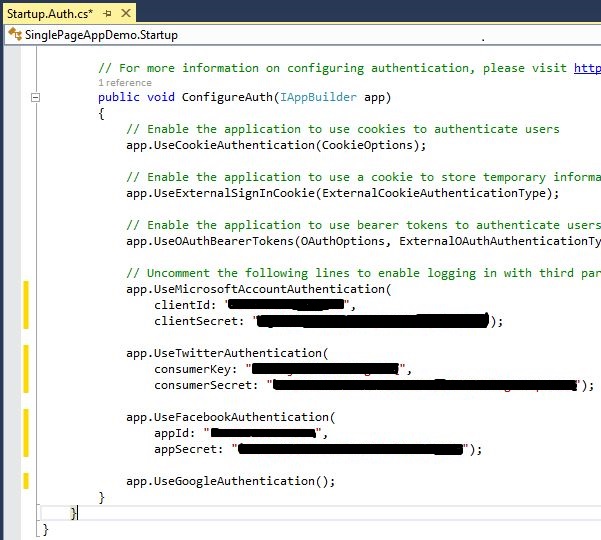Click on app.UseOAuthBearerTokens line
The image size is (601, 540).
[363, 241]
